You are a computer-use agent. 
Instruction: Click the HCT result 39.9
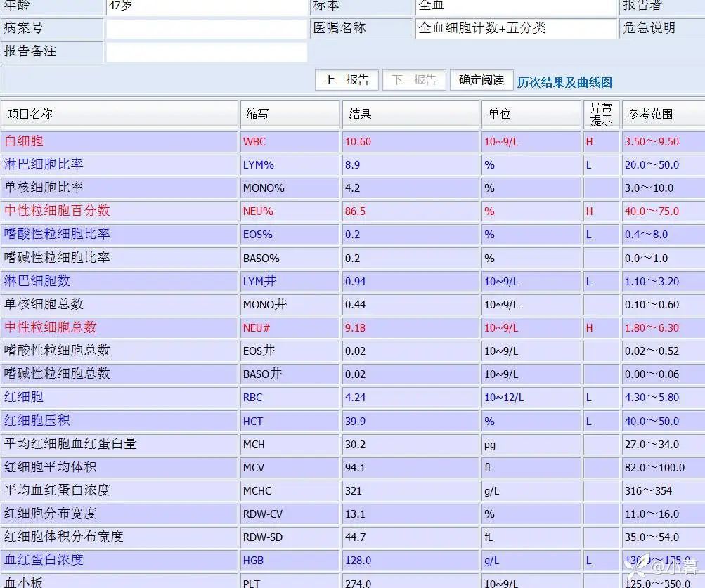click(355, 422)
